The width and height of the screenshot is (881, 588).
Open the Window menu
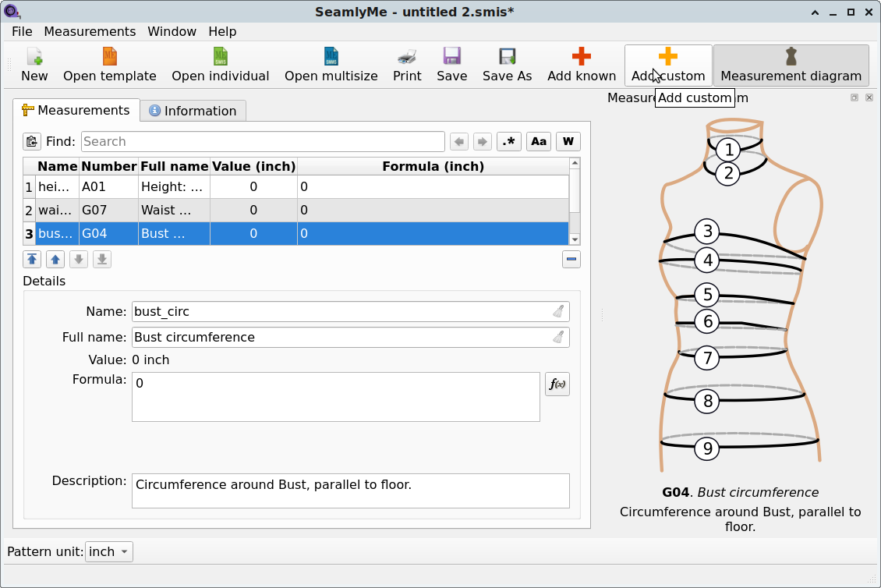tap(172, 31)
